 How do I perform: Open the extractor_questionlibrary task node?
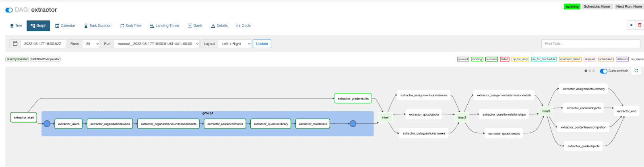click(x=271, y=124)
